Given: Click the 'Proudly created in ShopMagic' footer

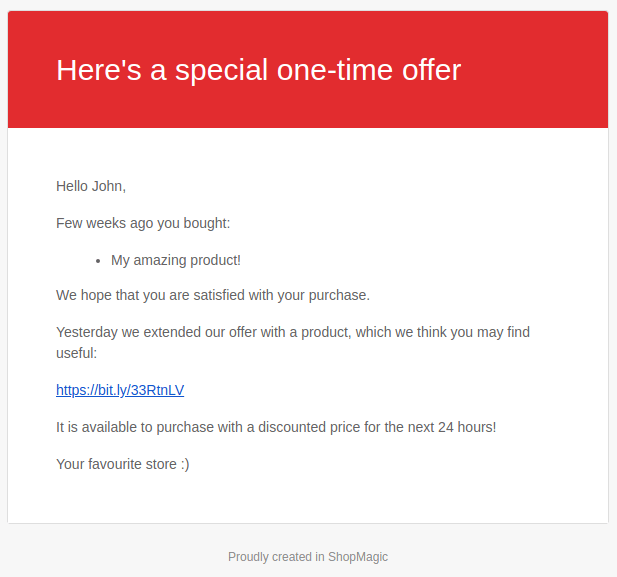Looking at the screenshot, I should coord(308,557).
